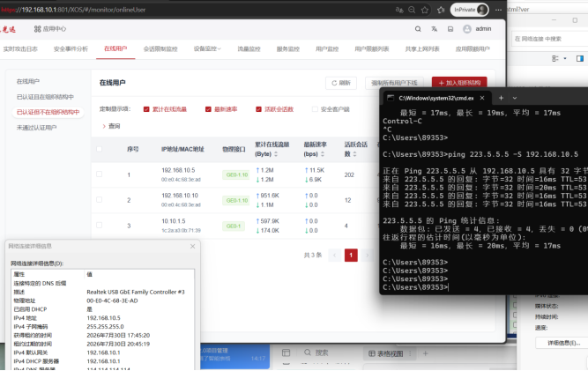Toggle preview pane icon in network connections window
The height and width of the screenshot is (371, 588).
pyautogui.click(x=580, y=58)
